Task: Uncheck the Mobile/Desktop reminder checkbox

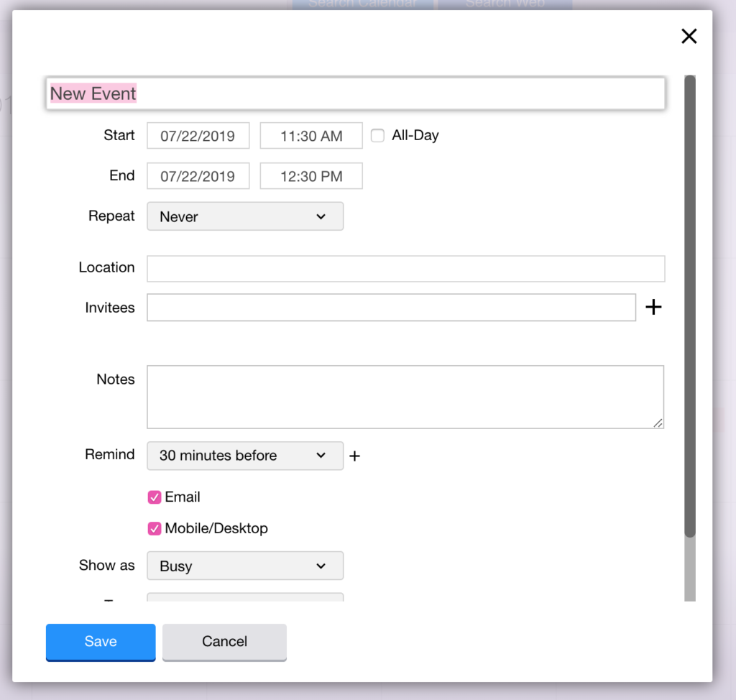Action: pyautogui.click(x=155, y=529)
